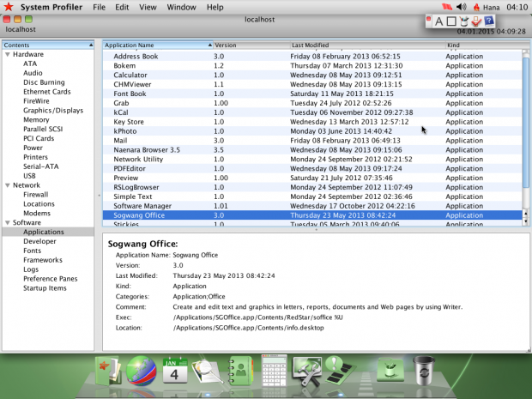Click the application list scroll down arrow
The image size is (532, 399).
click(x=526, y=221)
